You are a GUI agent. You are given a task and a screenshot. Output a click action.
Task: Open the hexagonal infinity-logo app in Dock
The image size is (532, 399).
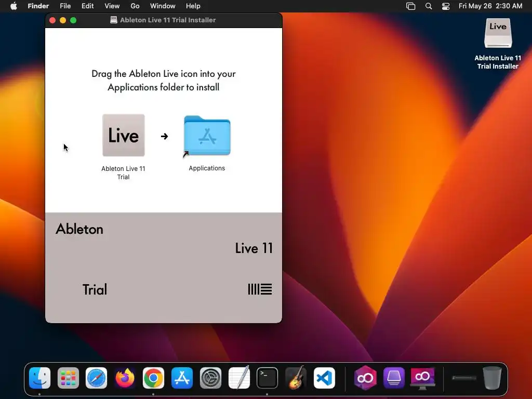[365, 378]
